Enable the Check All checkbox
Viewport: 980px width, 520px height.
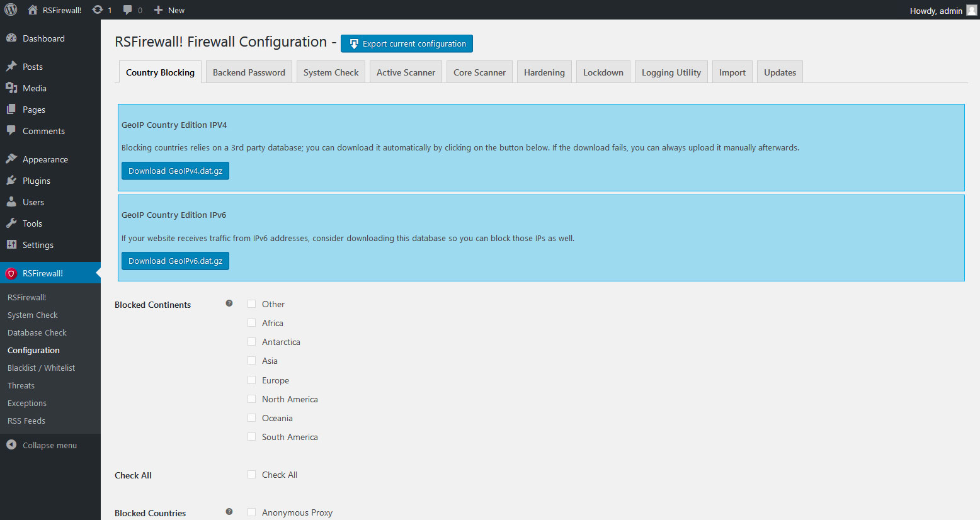[x=252, y=475]
